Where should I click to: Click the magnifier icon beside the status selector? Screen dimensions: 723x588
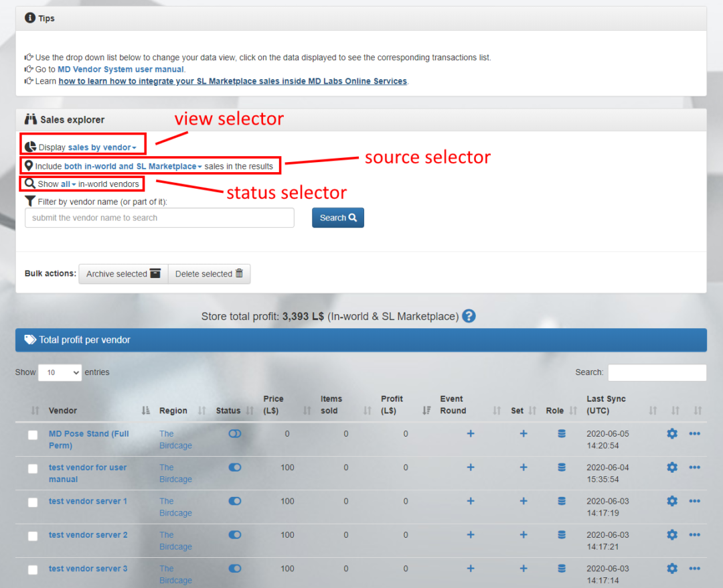tap(29, 183)
